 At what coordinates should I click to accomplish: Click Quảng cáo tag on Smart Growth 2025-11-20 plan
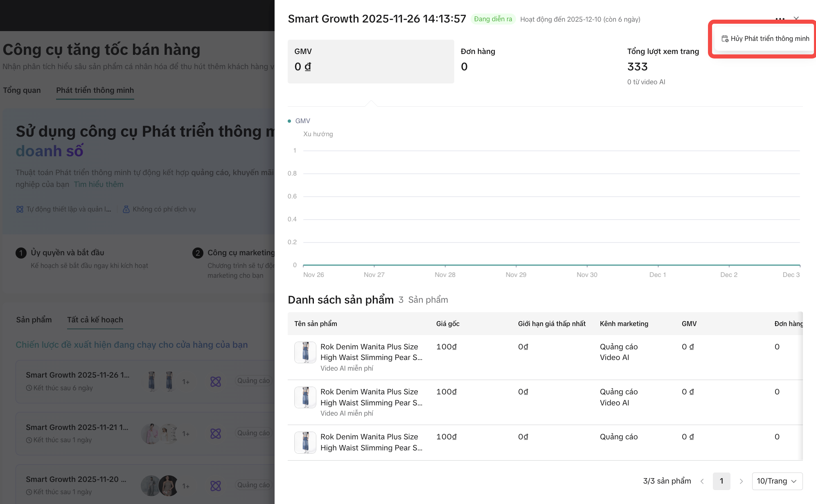tap(253, 485)
